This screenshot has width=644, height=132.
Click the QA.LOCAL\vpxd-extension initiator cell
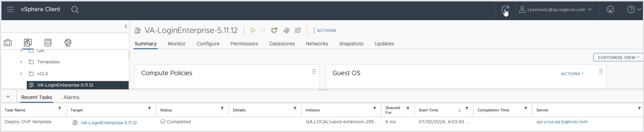341,122
